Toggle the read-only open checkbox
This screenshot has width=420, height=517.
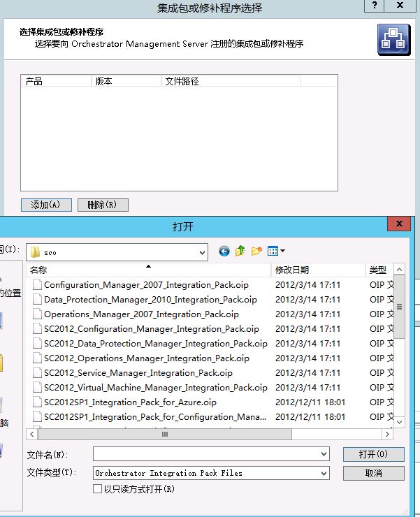tap(97, 488)
